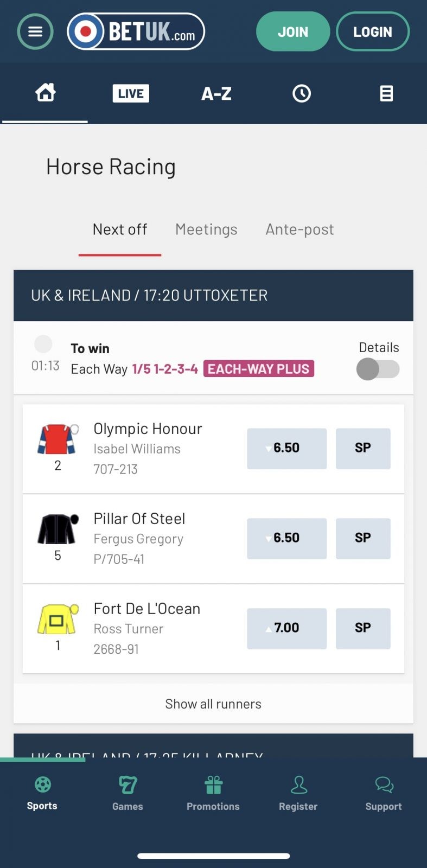Switch to the Meetings tab
The height and width of the screenshot is (868, 427).
(x=206, y=229)
